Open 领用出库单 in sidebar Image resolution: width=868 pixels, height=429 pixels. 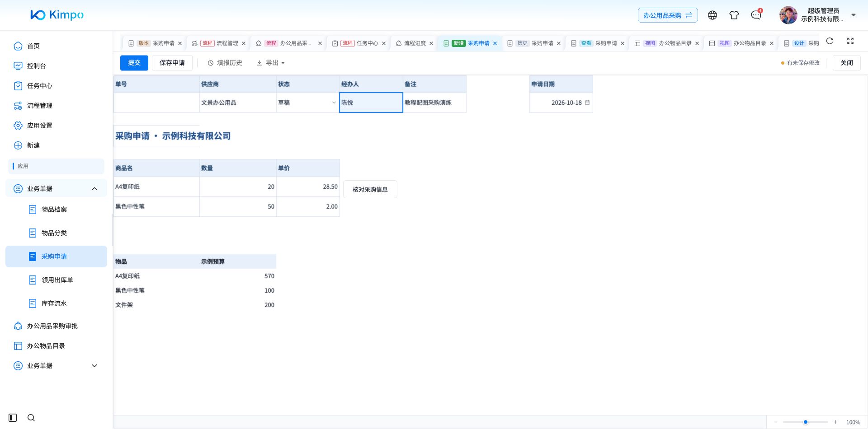(x=56, y=280)
